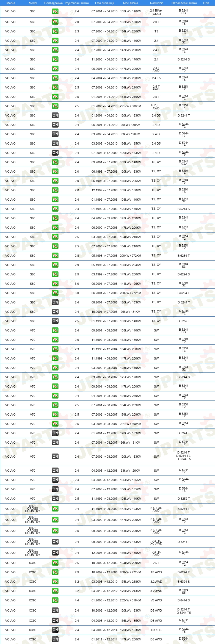This screenshot has width=215, height=644.
Task: Click the PB icon in the V70 191kW / 260KM row
Action: pos(55,396)
